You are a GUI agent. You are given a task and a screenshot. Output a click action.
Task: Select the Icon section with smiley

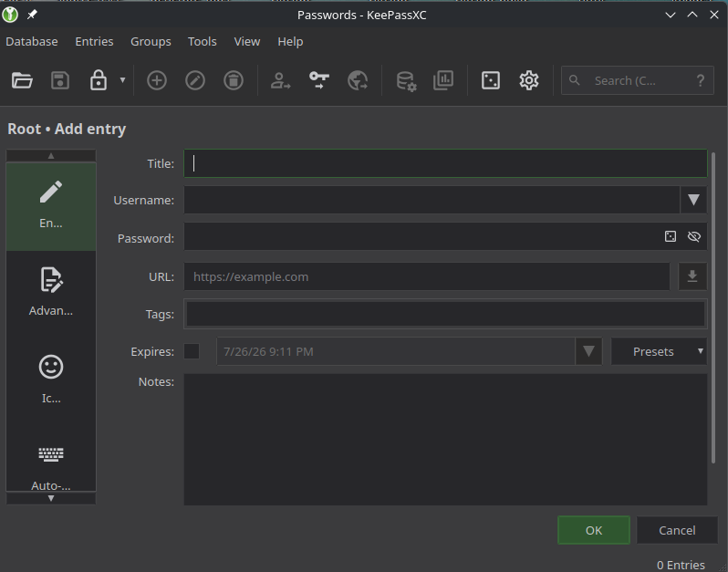coord(51,381)
